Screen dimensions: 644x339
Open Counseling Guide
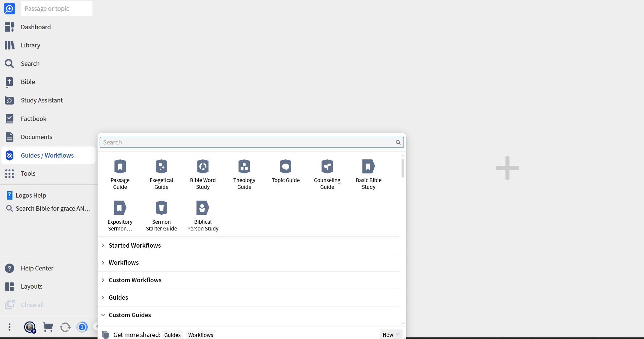[x=327, y=174]
